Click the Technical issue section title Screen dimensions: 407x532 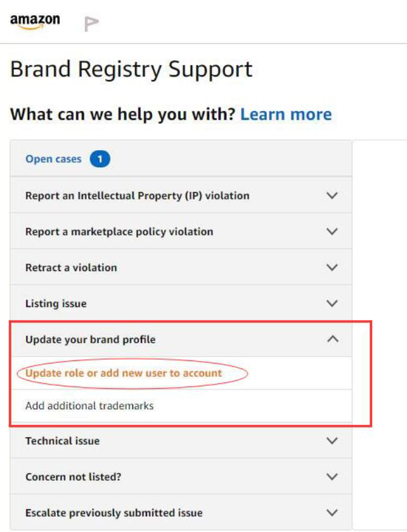(63, 441)
